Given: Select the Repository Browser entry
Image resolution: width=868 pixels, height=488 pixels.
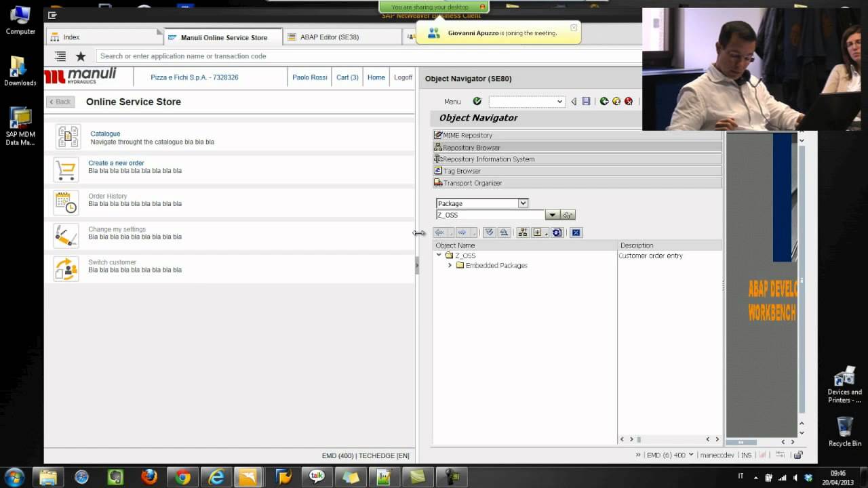Looking at the screenshot, I should click(x=577, y=147).
